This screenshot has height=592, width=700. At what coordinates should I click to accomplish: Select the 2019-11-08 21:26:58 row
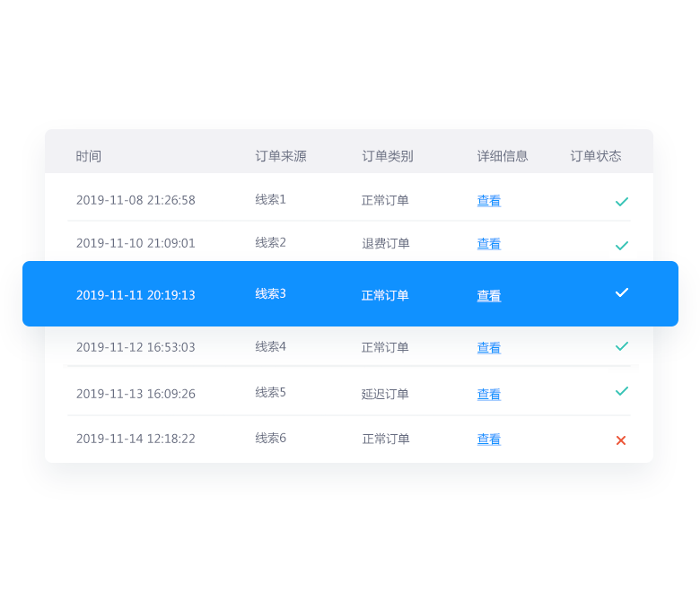point(136,200)
